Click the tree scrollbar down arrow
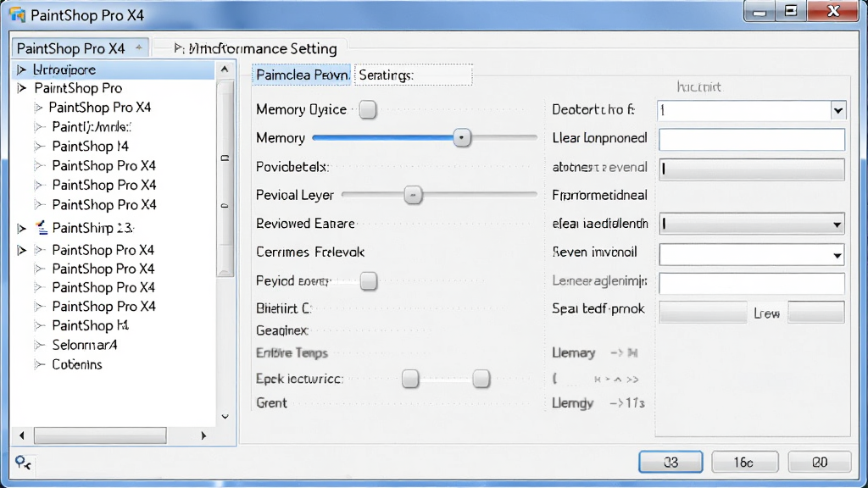The width and height of the screenshot is (868, 488). 225,417
